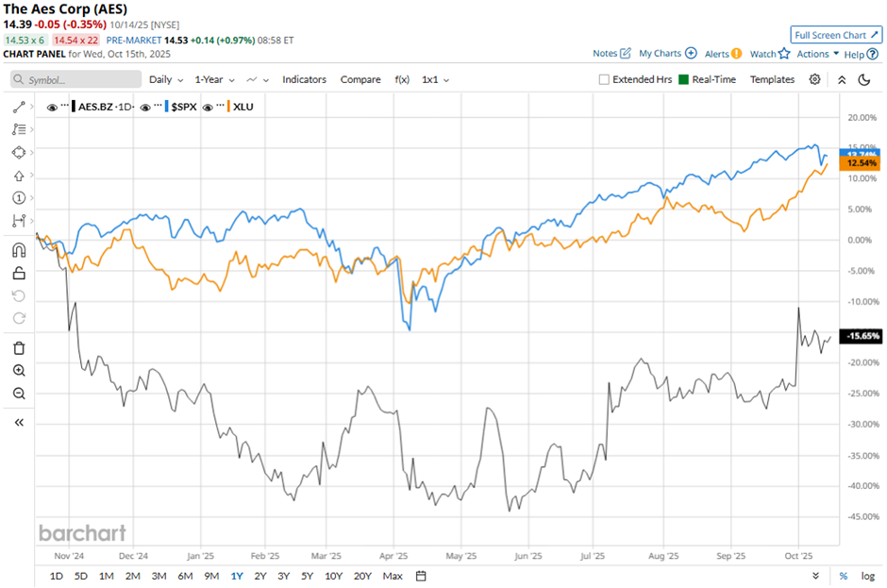Viewport: 887px width, 588px height.
Task: Zoom out of the chart
Action: [19, 394]
